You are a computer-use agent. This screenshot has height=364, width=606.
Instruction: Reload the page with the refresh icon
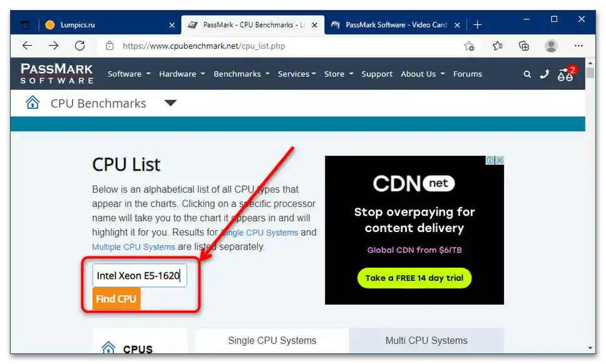[x=80, y=46]
